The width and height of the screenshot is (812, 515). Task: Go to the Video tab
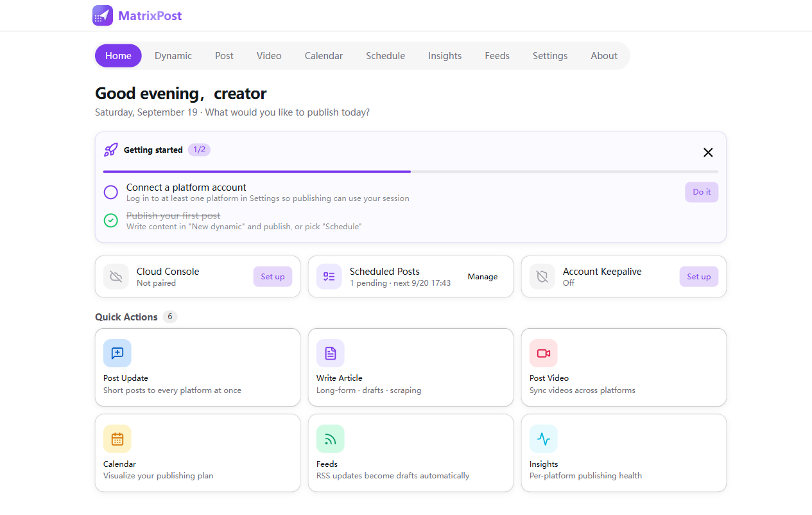[x=269, y=56]
